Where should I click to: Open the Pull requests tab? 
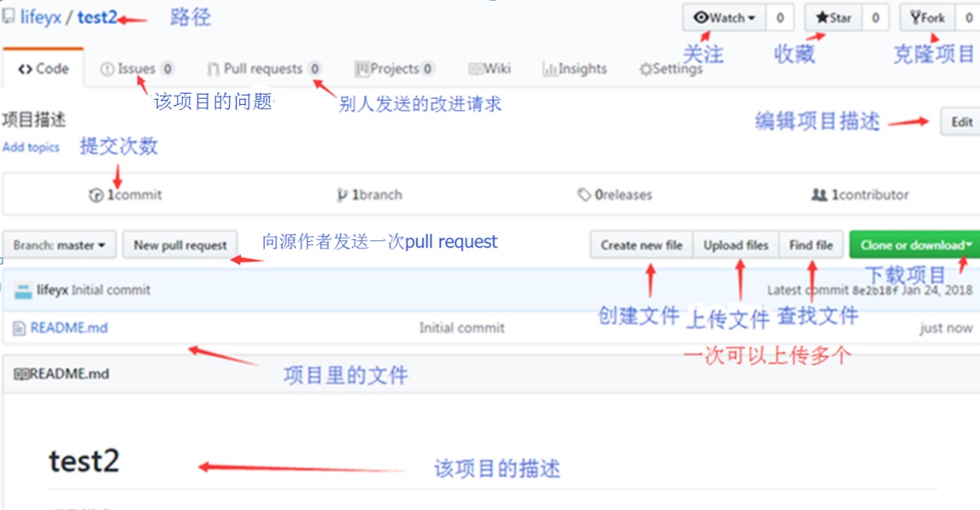point(264,68)
